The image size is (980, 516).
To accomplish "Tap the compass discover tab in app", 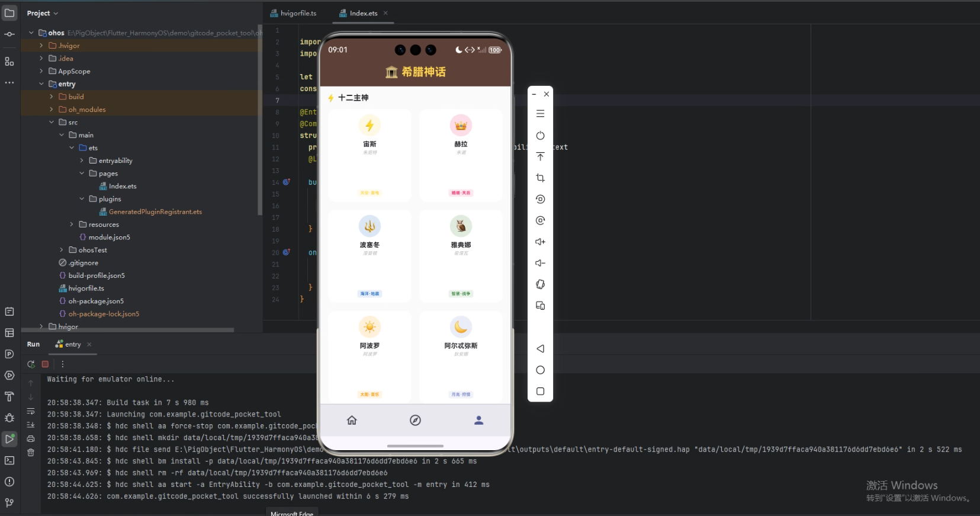I will pos(415,420).
